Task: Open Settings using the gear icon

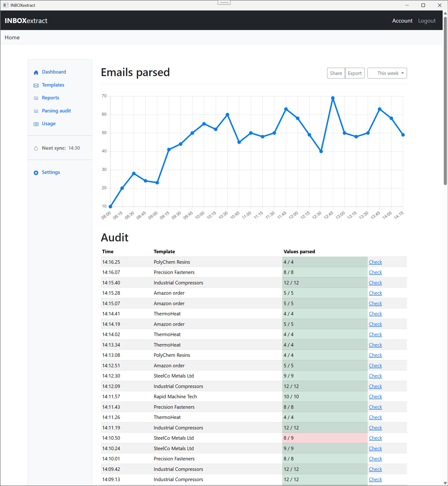Action: pos(36,172)
